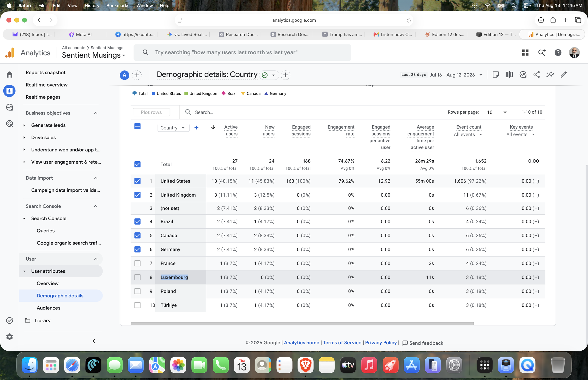Open the Library checkmark icon in rail
The height and width of the screenshot is (380, 588).
[x=9, y=320]
